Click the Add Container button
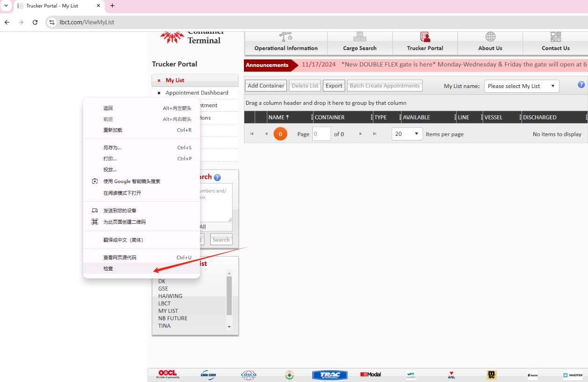588x382 pixels. pyautogui.click(x=266, y=86)
